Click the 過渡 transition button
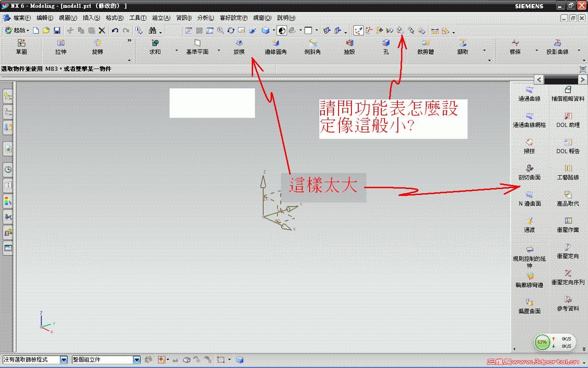 (529, 225)
